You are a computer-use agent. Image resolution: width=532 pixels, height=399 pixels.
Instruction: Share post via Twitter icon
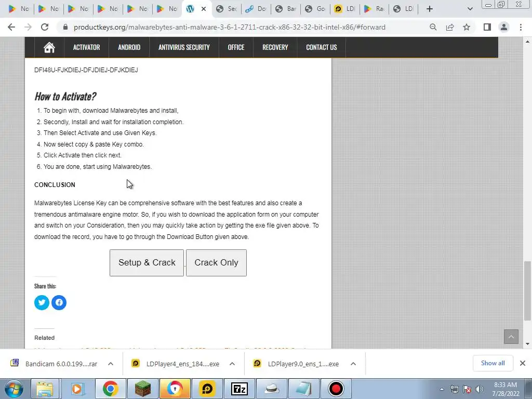42,302
